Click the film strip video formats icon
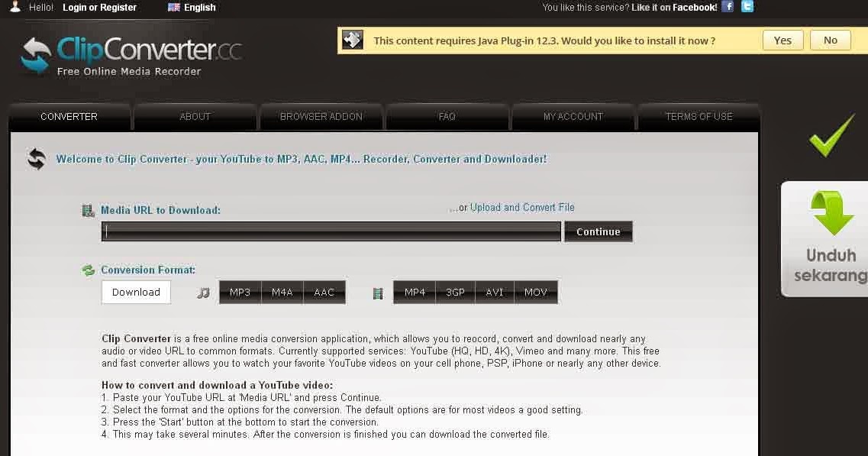 378,293
